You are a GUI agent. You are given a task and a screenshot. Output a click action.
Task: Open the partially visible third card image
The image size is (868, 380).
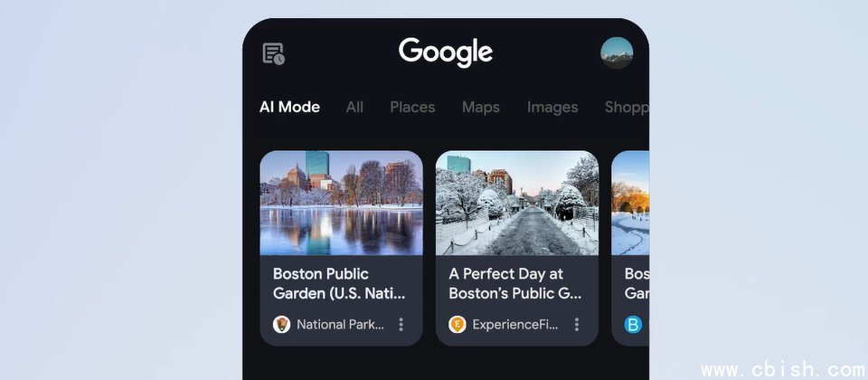[630, 204]
